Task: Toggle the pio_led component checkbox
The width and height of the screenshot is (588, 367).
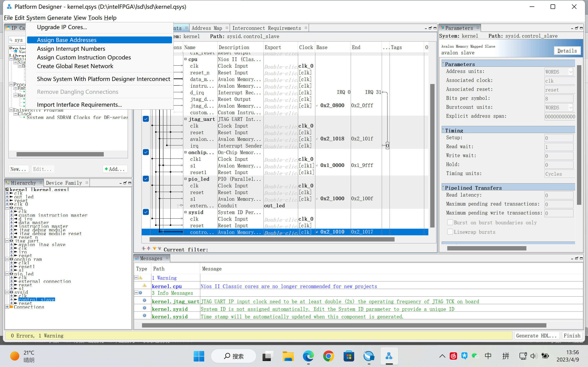Action: (x=146, y=179)
